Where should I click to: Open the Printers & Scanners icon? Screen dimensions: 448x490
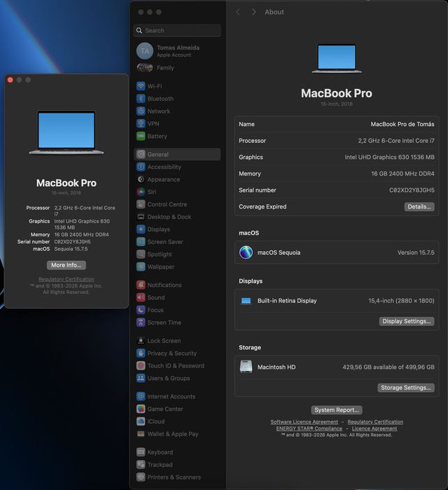click(x=141, y=477)
